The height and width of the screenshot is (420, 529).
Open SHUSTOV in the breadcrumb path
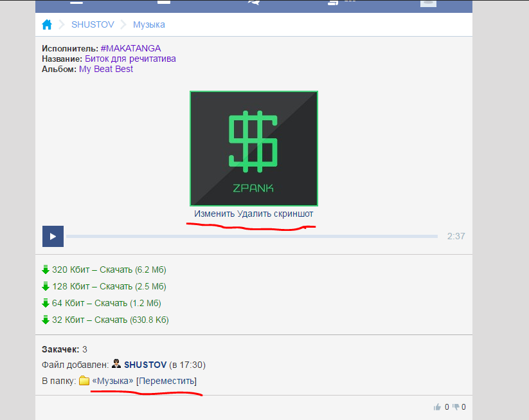click(93, 25)
